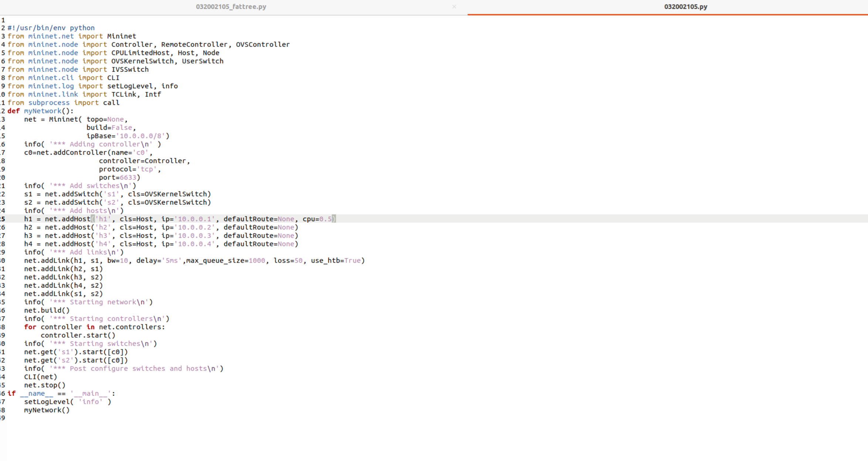
Task: Click the setLogLevel( 'info' ) call
Action: pyautogui.click(x=67, y=402)
